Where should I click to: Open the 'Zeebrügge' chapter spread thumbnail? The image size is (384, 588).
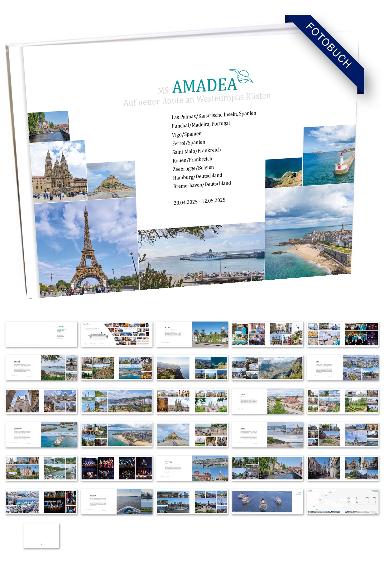[x=192, y=468]
